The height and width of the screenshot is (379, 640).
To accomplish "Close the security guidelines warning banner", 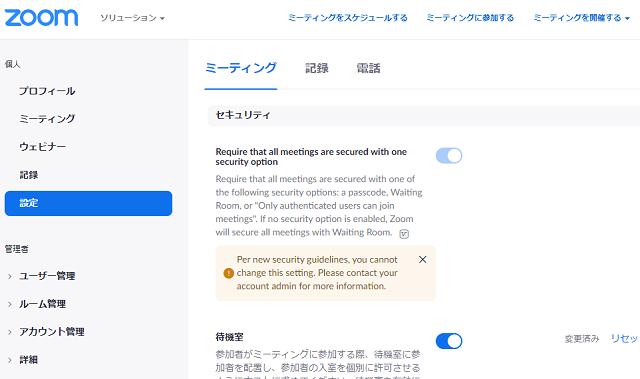I will [x=423, y=259].
